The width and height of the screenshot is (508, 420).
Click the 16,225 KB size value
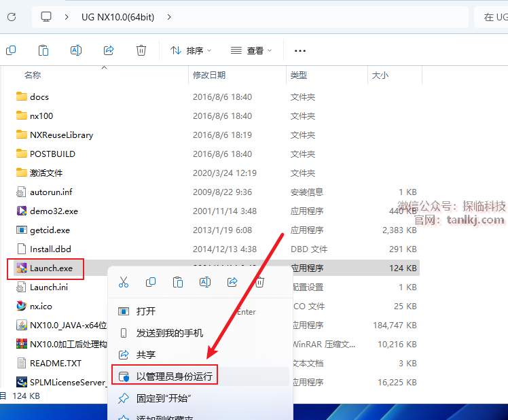click(397, 382)
